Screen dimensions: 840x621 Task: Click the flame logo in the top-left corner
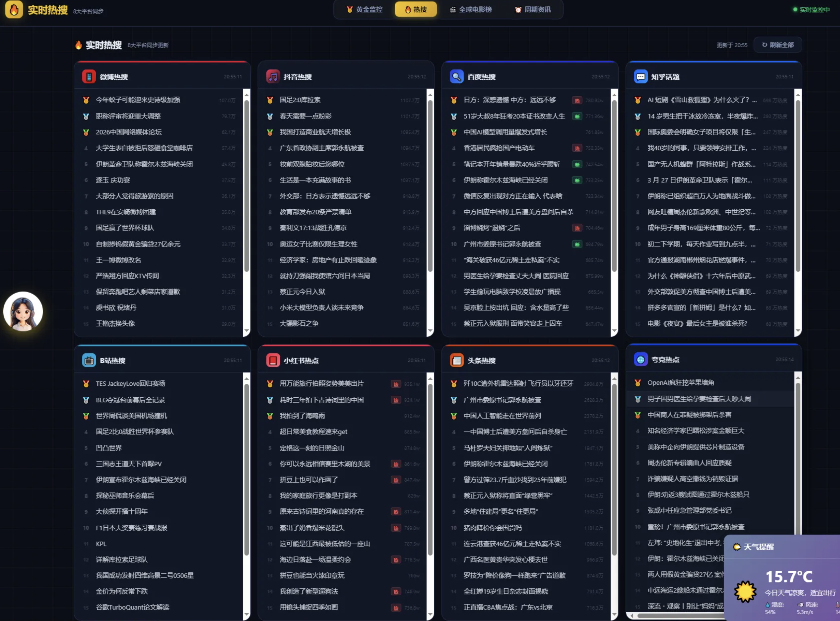click(x=14, y=10)
